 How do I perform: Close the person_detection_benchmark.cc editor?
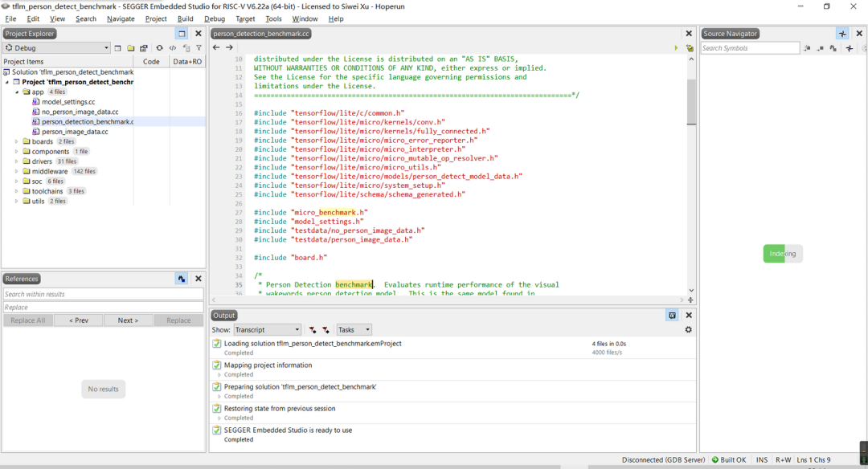(689, 34)
